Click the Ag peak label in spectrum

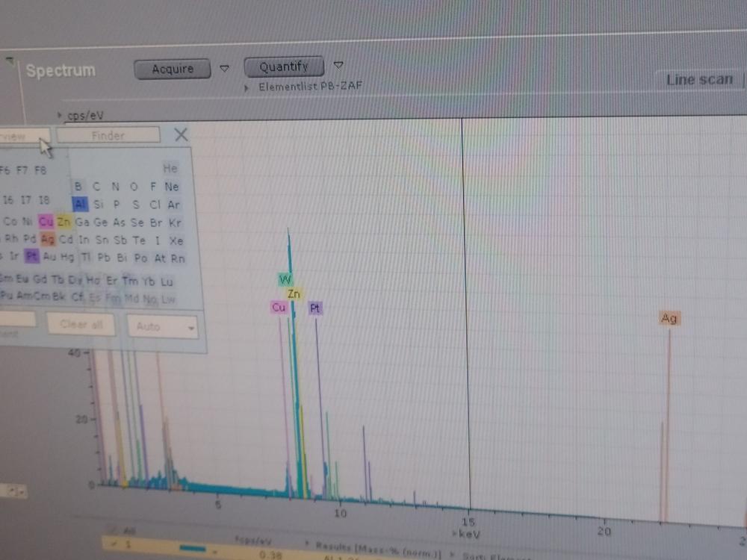click(x=669, y=319)
